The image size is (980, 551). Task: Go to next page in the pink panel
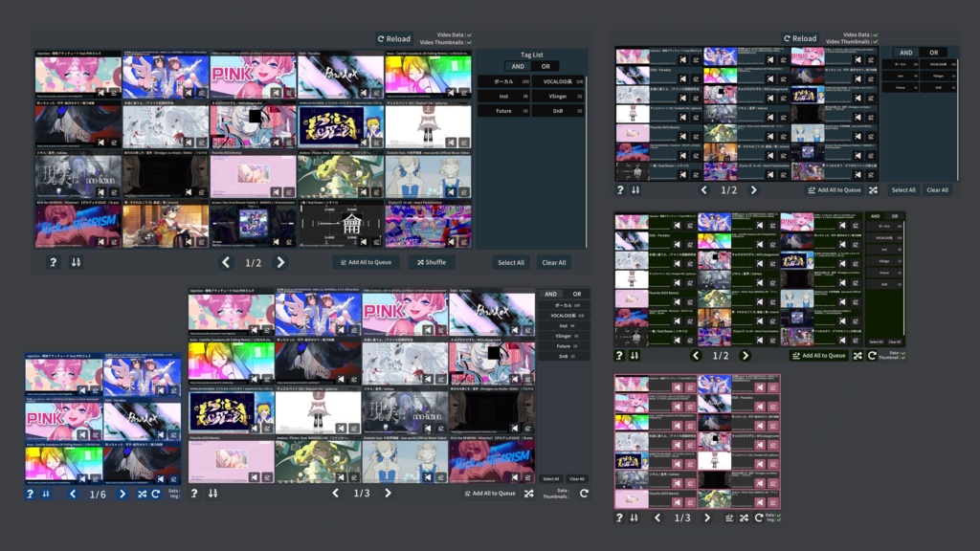tap(707, 518)
